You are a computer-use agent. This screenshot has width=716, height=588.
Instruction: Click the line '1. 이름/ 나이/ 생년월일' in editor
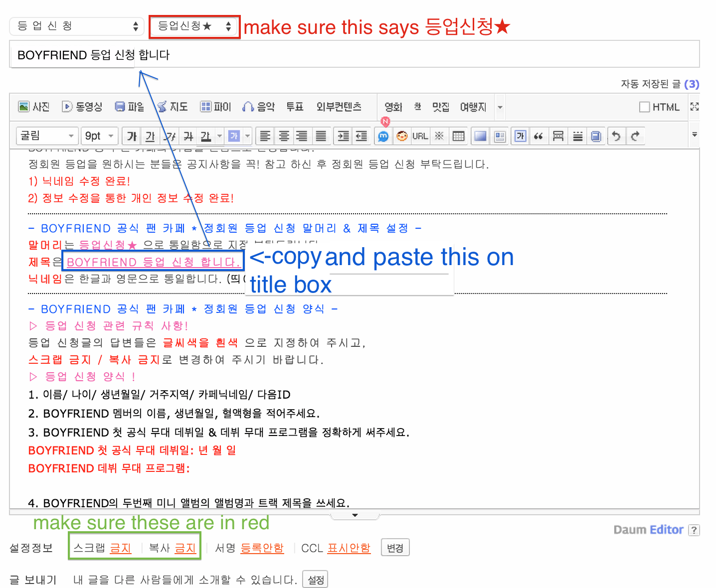(x=160, y=395)
